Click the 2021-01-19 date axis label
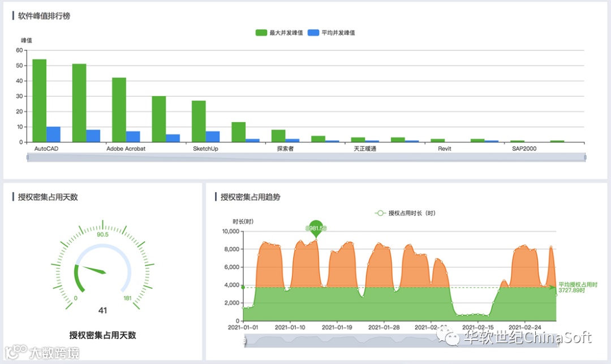The width and height of the screenshot is (611, 364). [x=337, y=327]
